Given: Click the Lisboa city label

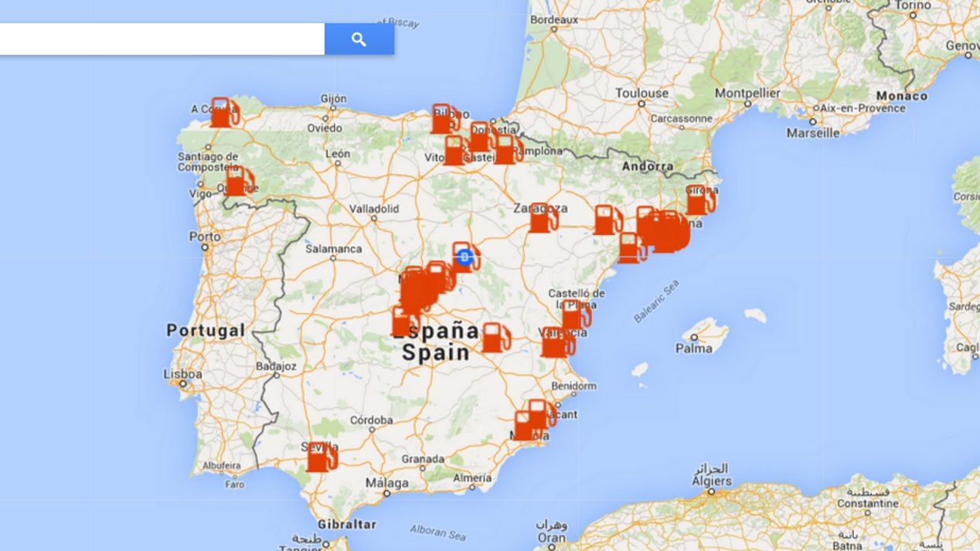Looking at the screenshot, I should point(183,374).
